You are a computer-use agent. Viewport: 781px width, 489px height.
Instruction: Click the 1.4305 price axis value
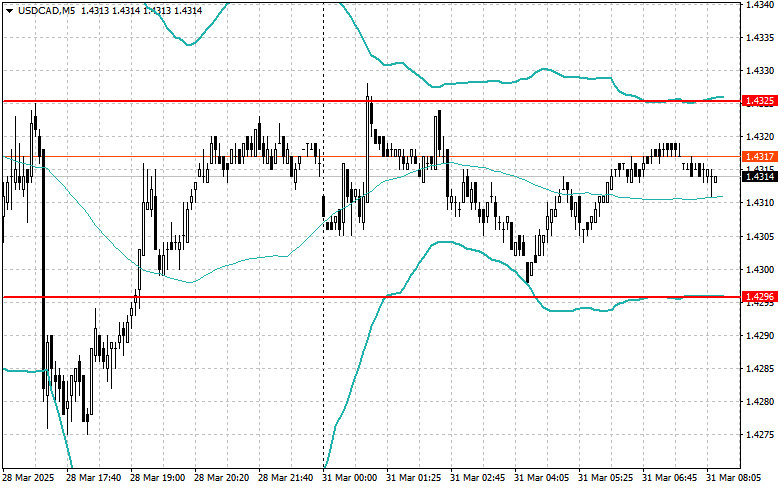pyautogui.click(x=760, y=237)
